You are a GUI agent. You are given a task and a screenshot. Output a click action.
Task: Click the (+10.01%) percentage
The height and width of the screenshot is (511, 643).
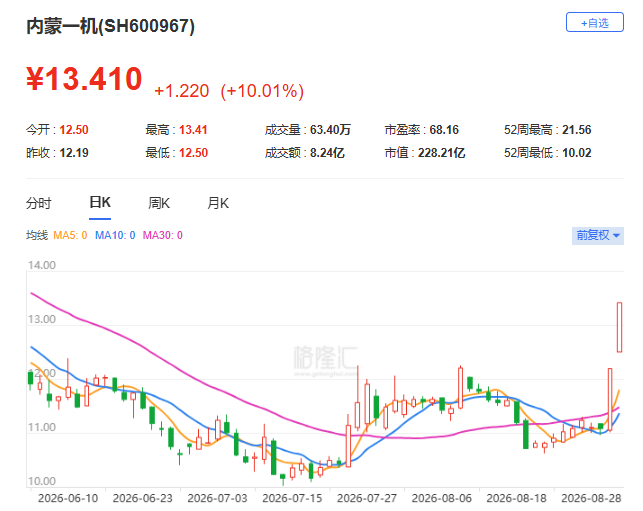[262, 91]
